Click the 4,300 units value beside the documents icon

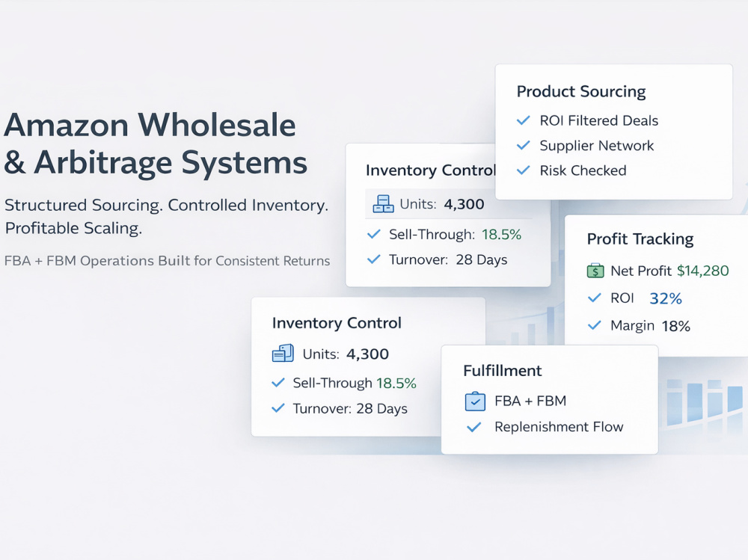(x=367, y=354)
